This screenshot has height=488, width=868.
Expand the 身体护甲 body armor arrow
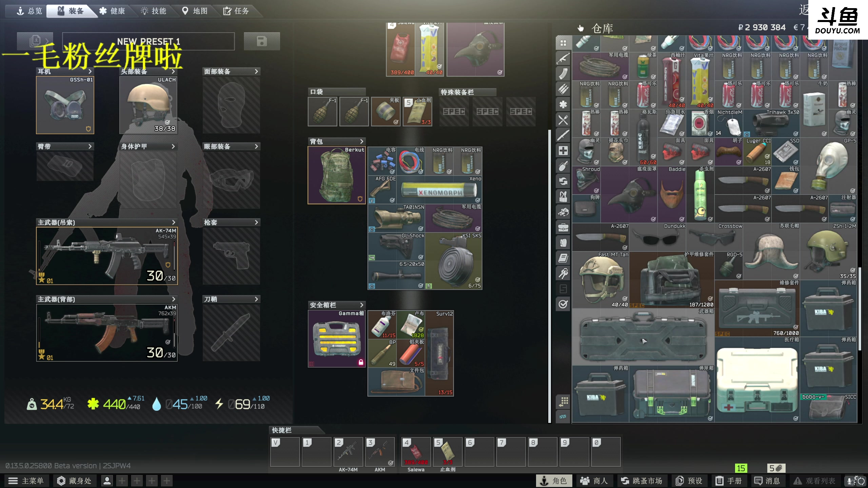click(x=173, y=146)
